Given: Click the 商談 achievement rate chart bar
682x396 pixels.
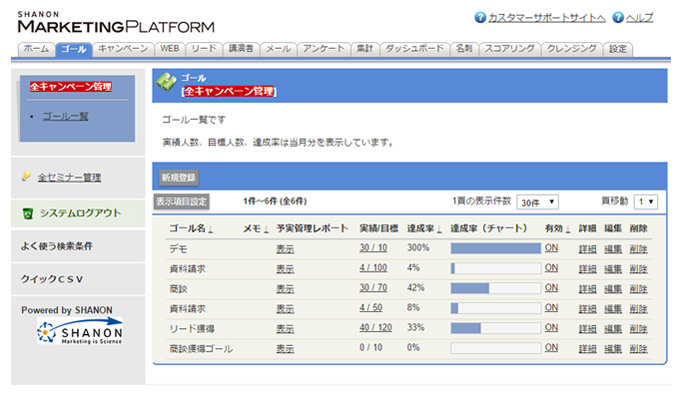Looking at the screenshot, I should pyautogui.click(x=495, y=288).
